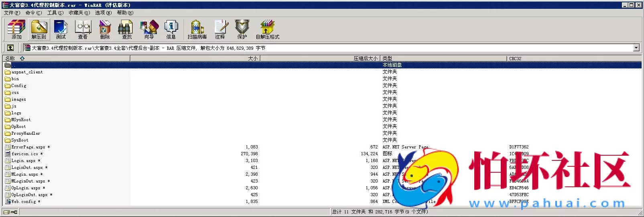Sort by CRC32 column header
Image resolution: width=644 pixels, height=217 pixels.
[574, 59]
